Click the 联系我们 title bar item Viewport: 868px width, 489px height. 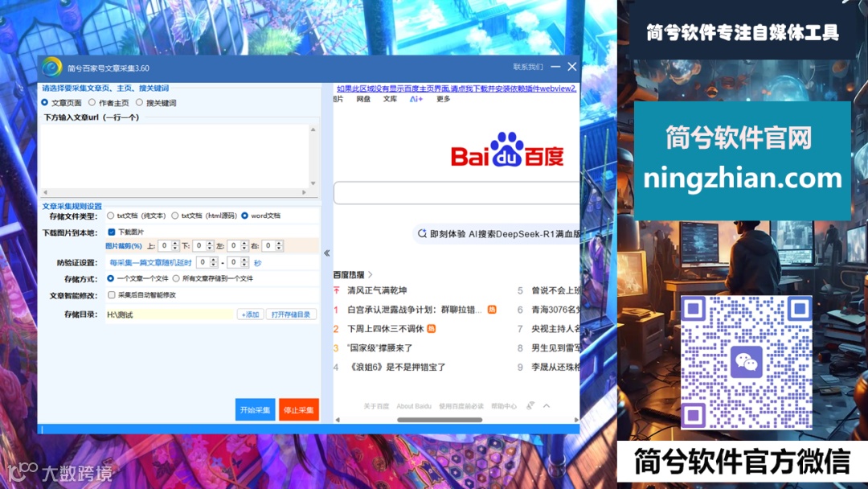click(527, 67)
